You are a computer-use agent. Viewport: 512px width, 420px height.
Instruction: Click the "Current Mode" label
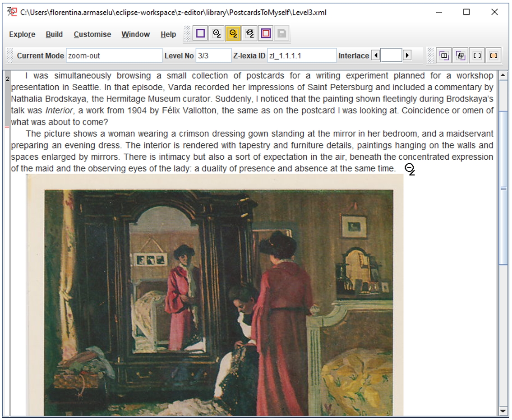(x=40, y=56)
